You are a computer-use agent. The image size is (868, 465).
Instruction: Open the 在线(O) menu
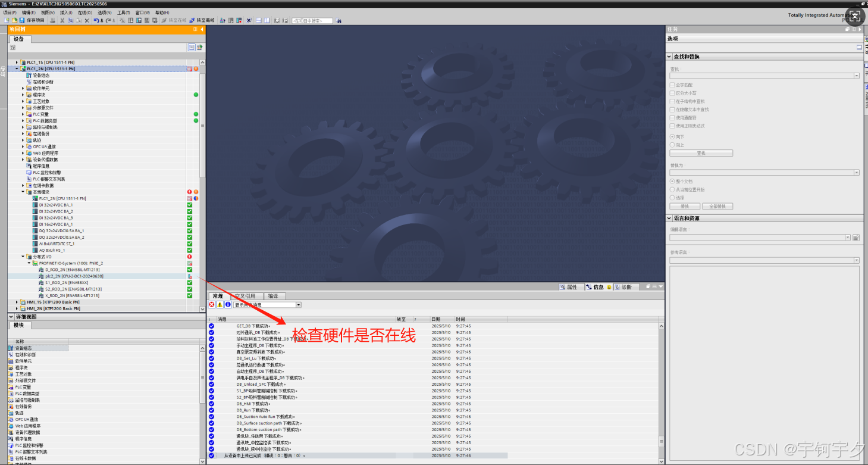(85, 13)
